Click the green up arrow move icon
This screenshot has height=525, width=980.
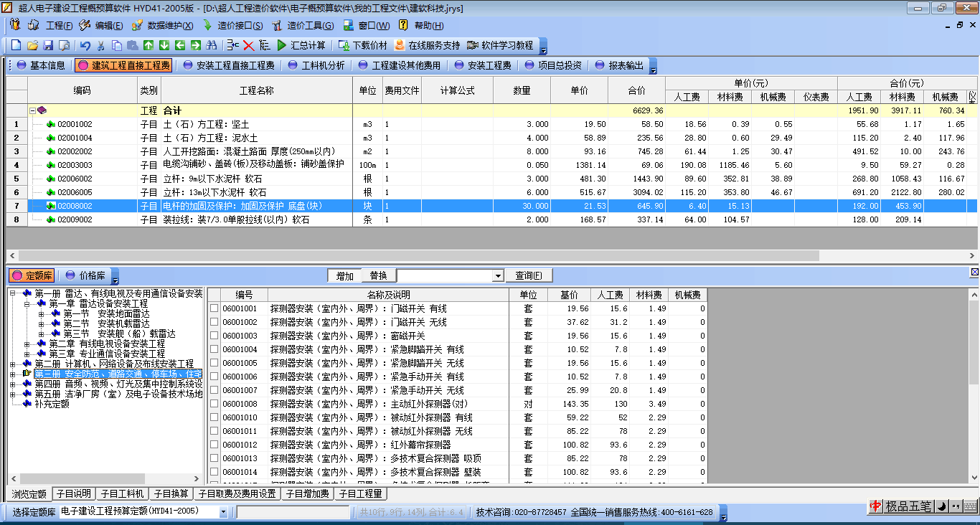pyautogui.click(x=149, y=45)
